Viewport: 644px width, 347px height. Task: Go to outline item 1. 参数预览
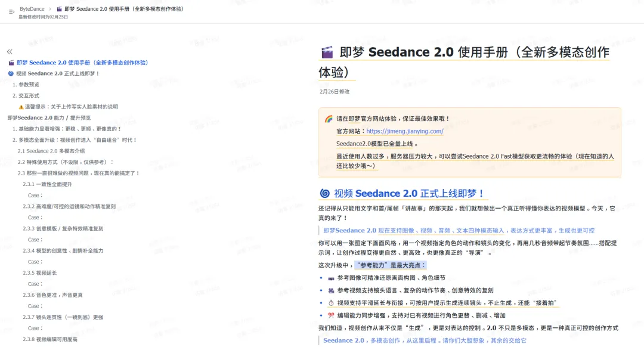click(26, 85)
